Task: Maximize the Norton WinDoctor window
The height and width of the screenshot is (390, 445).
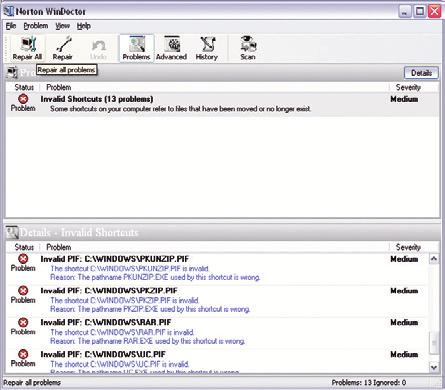Action: click(x=420, y=12)
